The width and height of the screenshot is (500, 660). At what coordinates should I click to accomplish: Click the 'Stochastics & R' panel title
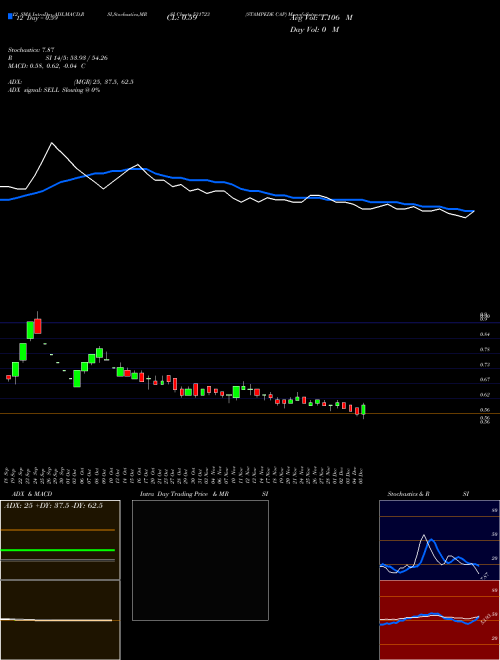pos(408,494)
